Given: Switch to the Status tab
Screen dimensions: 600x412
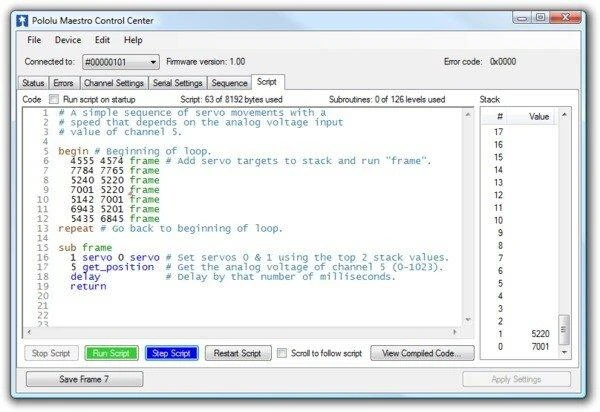Looking at the screenshot, I should click(33, 83).
